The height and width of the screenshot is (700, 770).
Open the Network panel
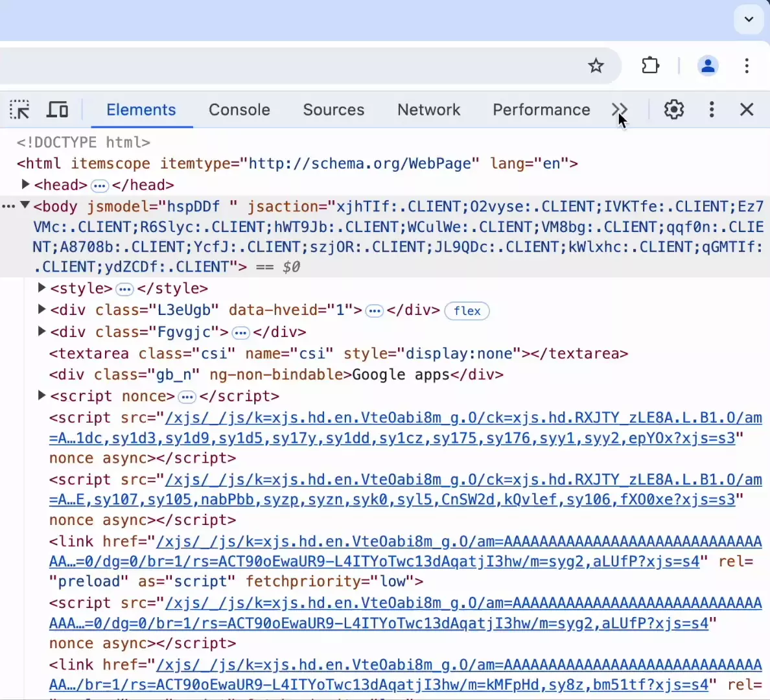click(428, 110)
